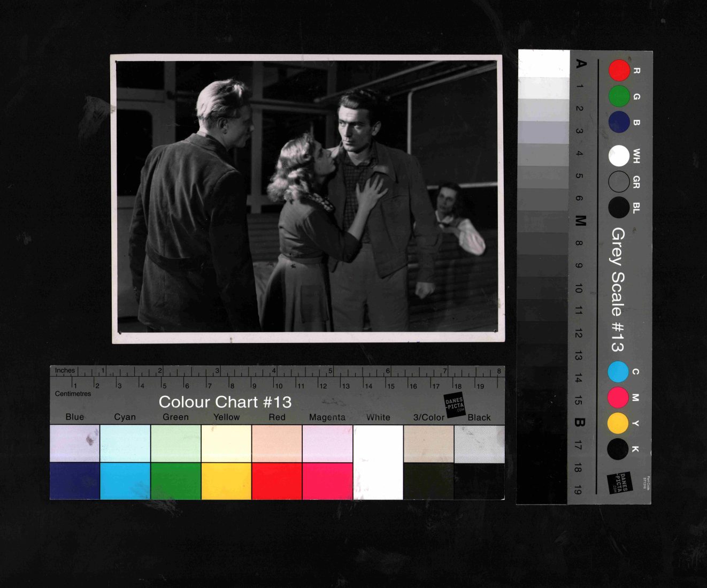The width and height of the screenshot is (707, 588).
Task: Click the 'Inches' label on the ruler
Action: (65, 370)
